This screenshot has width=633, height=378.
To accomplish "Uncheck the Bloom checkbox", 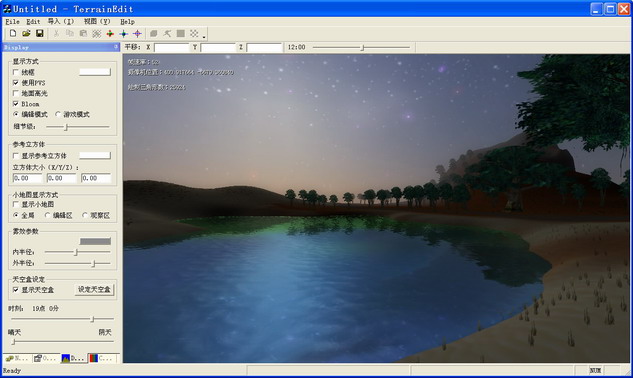I will [16, 104].
